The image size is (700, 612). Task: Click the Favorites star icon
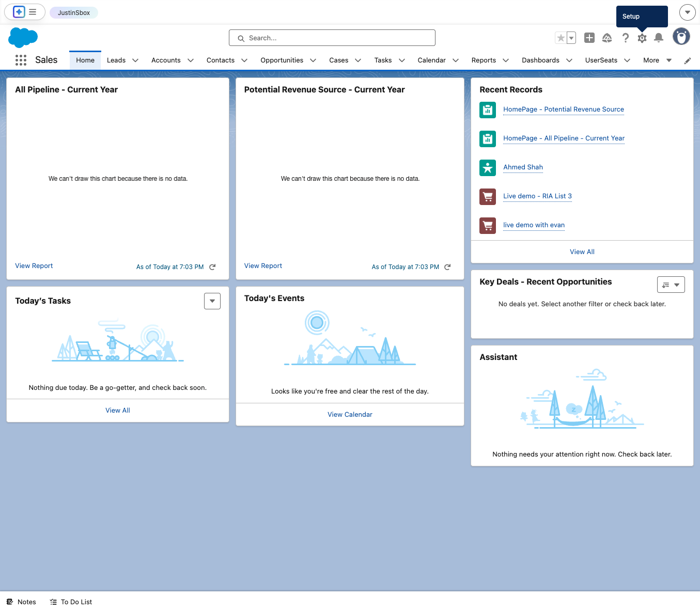point(561,38)
